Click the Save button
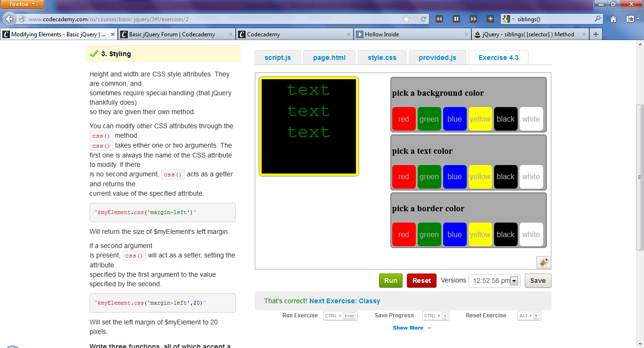The image size is (644, 348). coord(538,281)
